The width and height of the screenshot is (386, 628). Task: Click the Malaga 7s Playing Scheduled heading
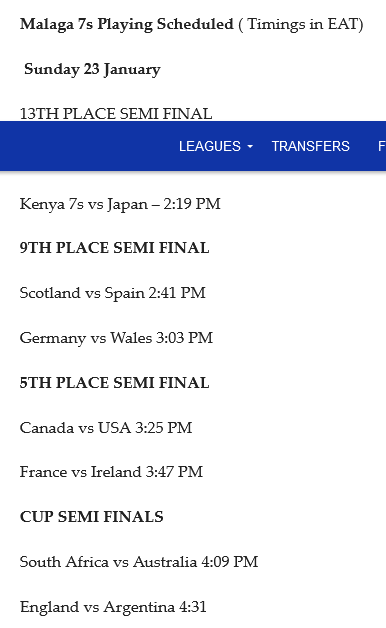coord(127,24)
